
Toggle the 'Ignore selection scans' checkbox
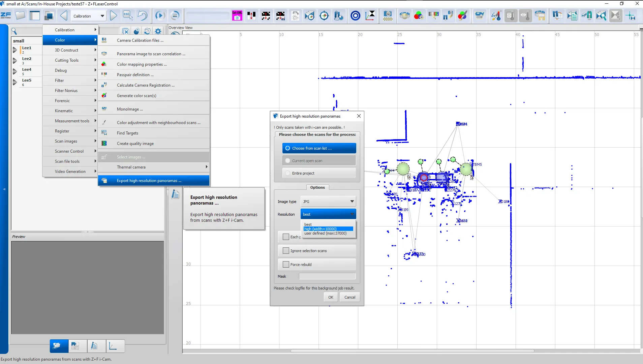click(286, 251)
